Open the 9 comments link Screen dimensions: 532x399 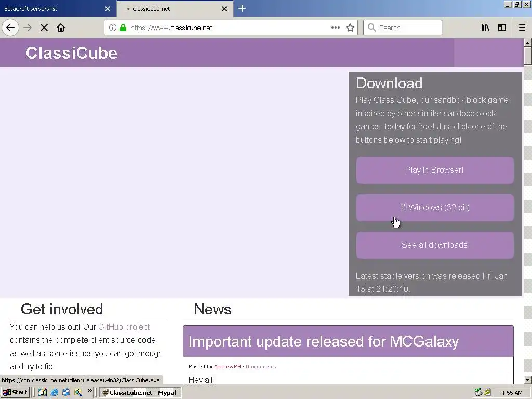261,366
